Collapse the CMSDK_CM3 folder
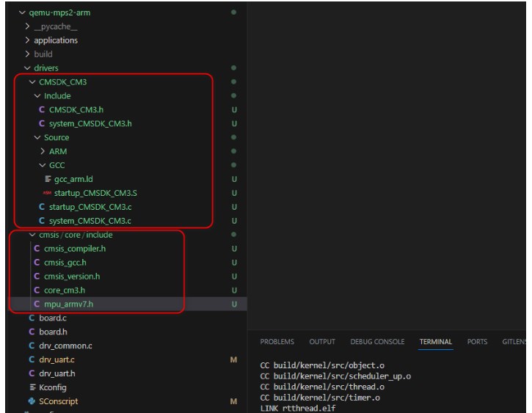Image resolution: width=532 pixels, height=413 pixels. (32, 82)
